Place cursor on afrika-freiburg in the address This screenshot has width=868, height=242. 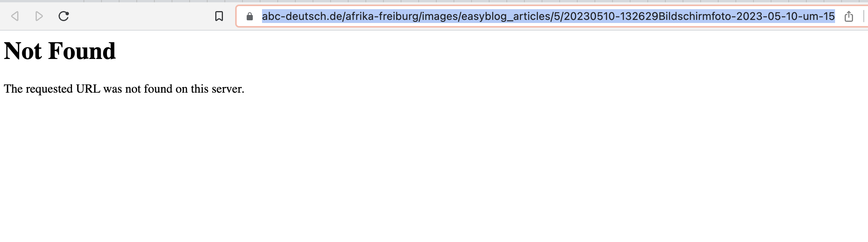(382, 16)
